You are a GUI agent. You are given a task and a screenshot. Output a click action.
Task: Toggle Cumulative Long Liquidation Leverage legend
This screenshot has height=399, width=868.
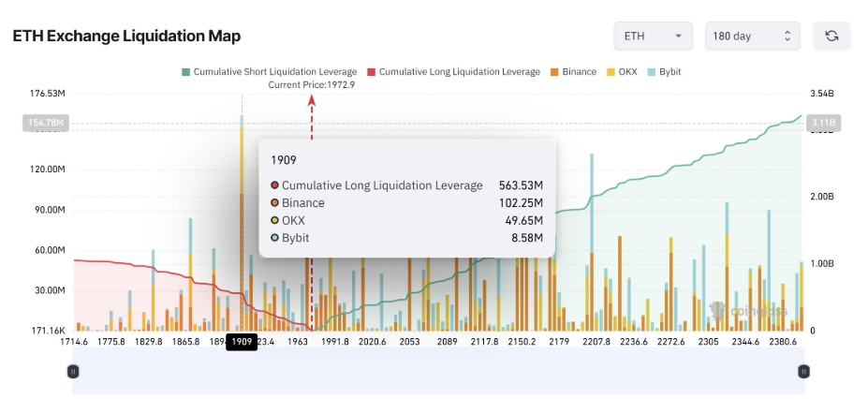[x=453, y=72]
